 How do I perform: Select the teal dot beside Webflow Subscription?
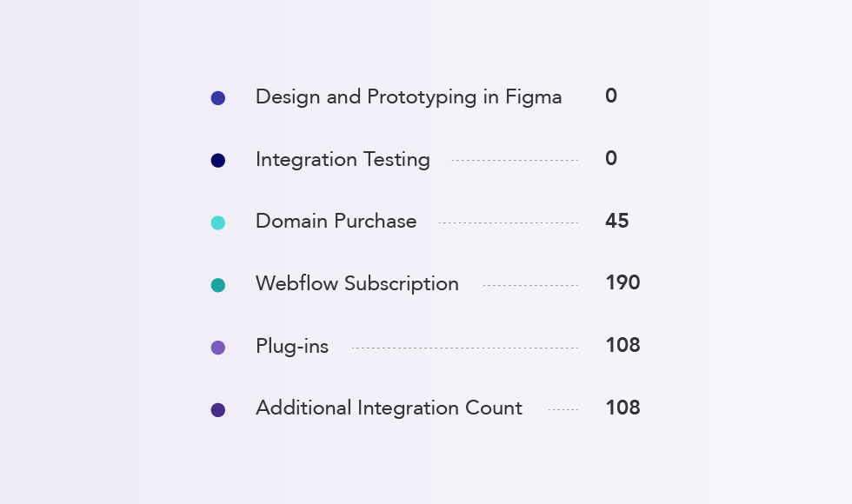click(x=218, y=285)
